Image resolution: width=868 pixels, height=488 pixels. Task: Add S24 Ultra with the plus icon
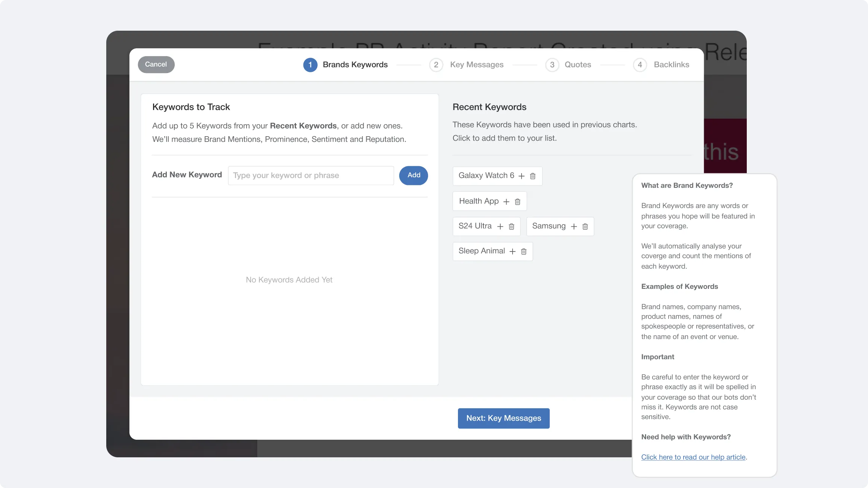pyautogui.click(x=501, y=226)
